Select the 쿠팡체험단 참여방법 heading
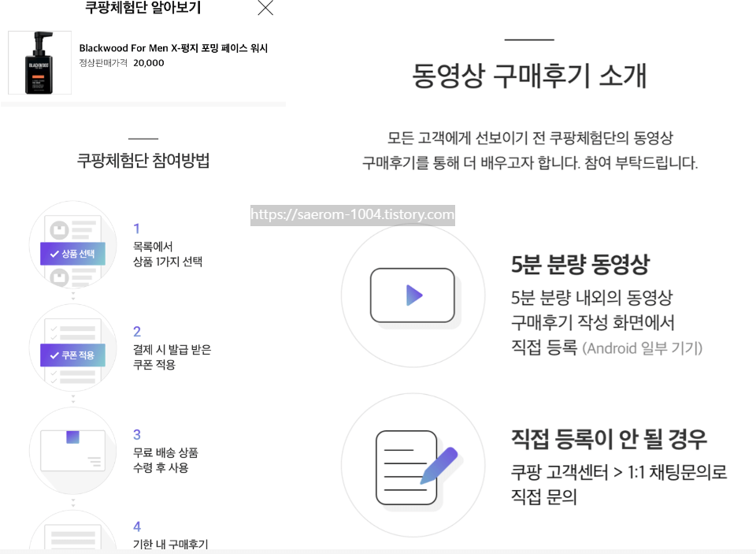Image resolution: width=756 pixels, height=554 pixels. [x=143, y=160]
